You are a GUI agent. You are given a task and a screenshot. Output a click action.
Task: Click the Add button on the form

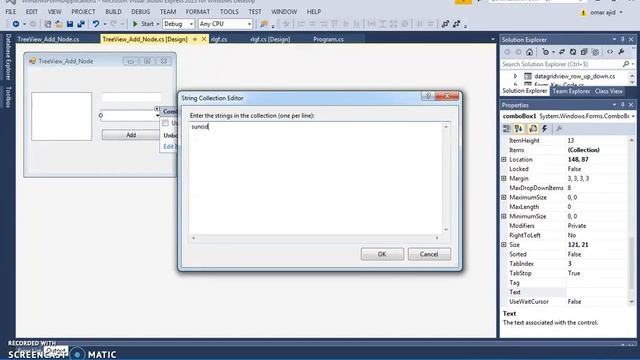pyautogui.click(x=131, y=135)
